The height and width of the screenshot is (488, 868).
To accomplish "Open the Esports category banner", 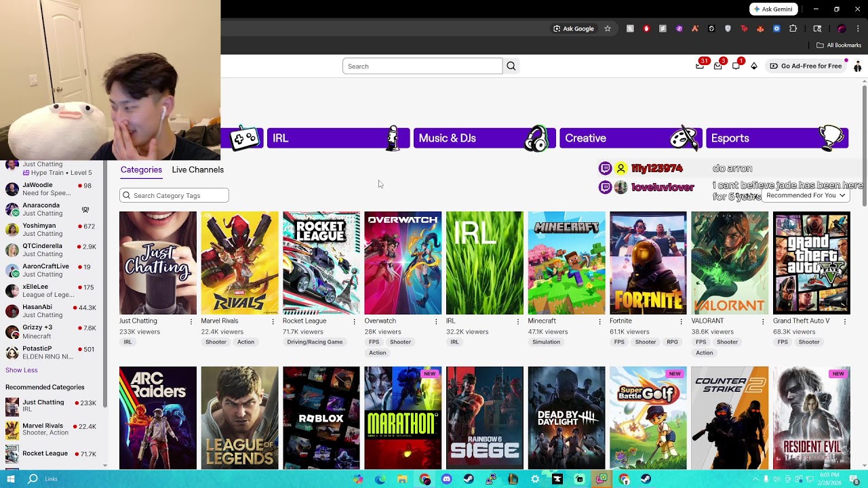I will 777,138.
